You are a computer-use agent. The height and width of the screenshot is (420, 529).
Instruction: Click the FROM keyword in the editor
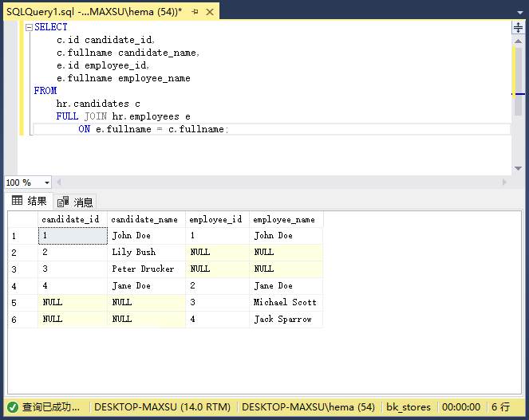tap(45, 91)
